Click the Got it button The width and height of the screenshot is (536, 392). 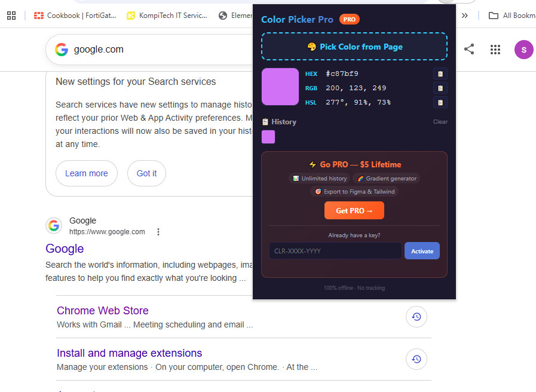146,173
